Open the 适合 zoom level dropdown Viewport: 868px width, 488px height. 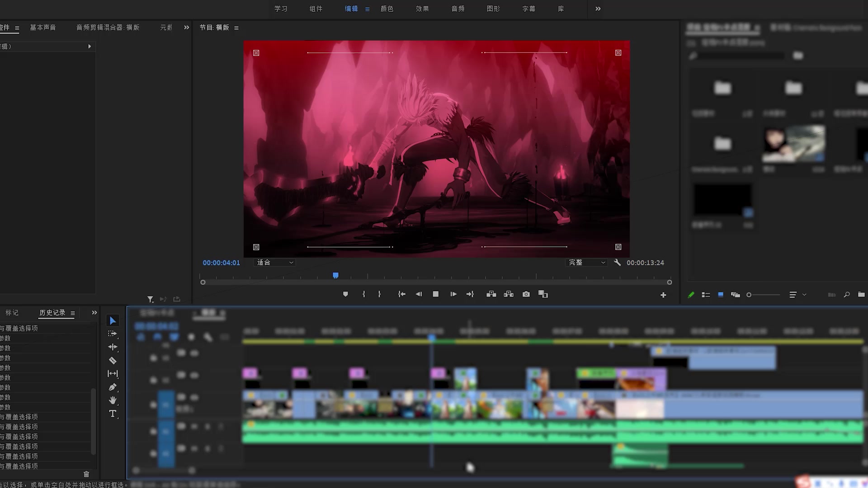pos(275,263)
